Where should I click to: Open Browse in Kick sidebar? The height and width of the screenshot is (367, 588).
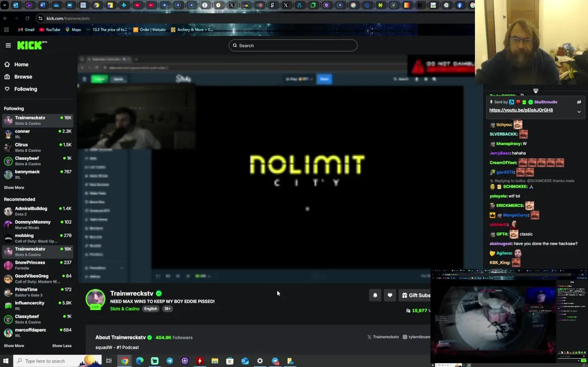point(23,76)
